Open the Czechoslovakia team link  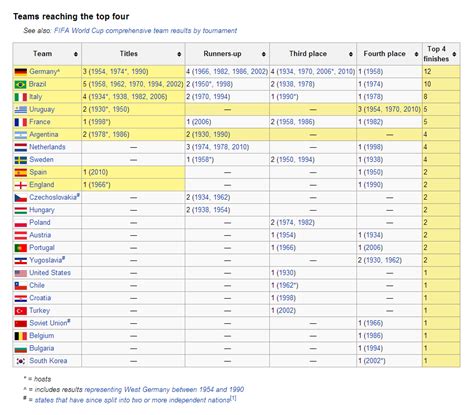click(x=53, y=197)
